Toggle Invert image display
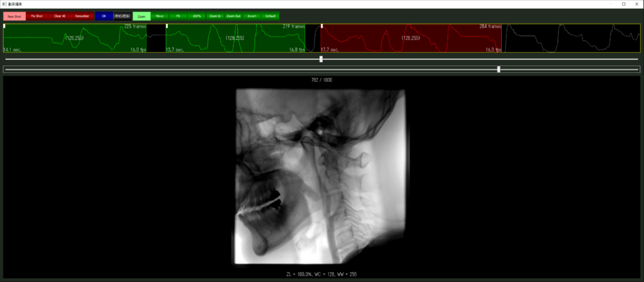 [252, 16]
